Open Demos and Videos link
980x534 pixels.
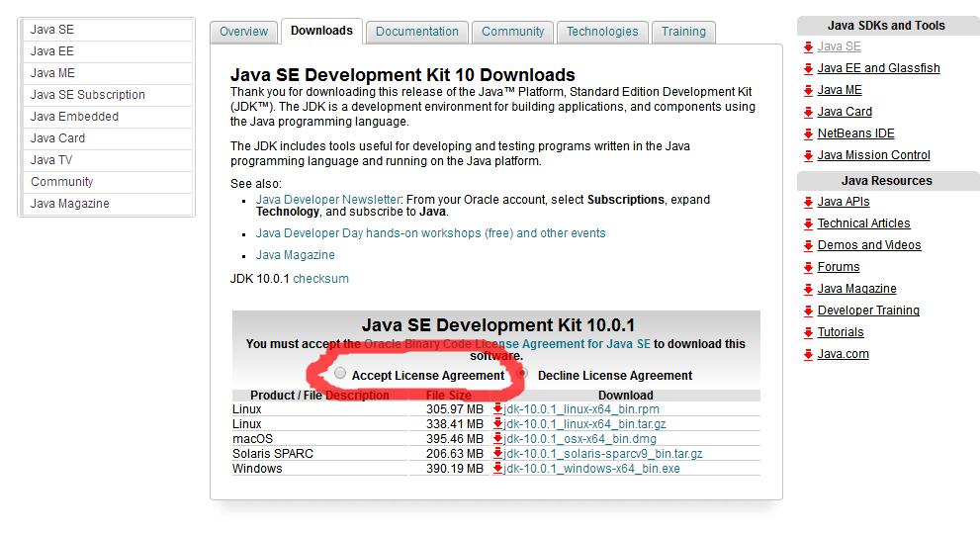pyautogui.click(x=869, y=245)
